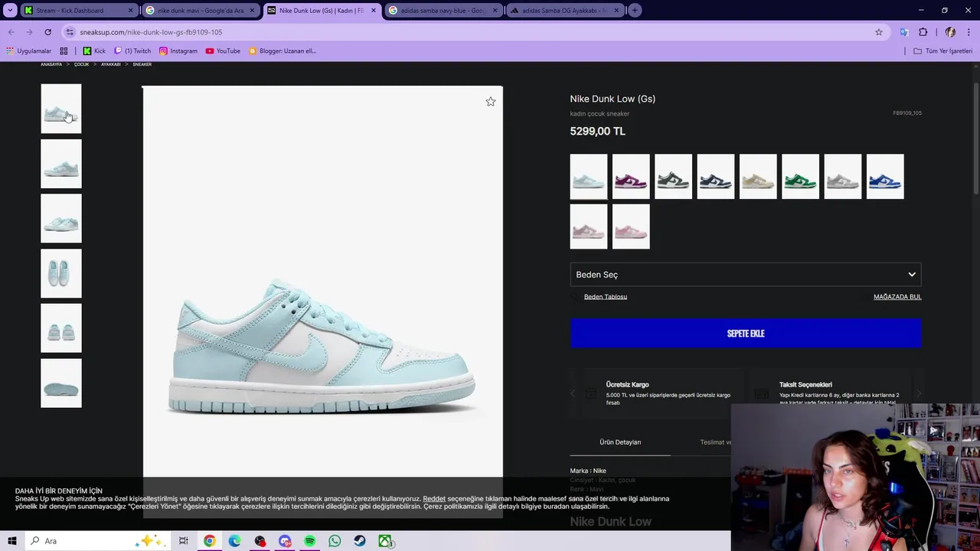Open the Kick bookmark
The height and width of the screenshot is (551, 980).
pos(94,51)
